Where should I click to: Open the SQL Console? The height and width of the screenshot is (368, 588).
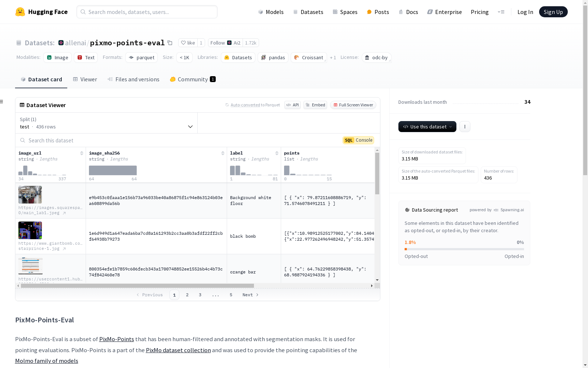coord(358,140)
